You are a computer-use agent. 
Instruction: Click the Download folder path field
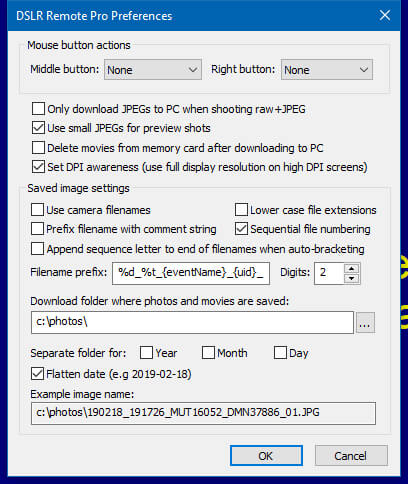point(192,322)
